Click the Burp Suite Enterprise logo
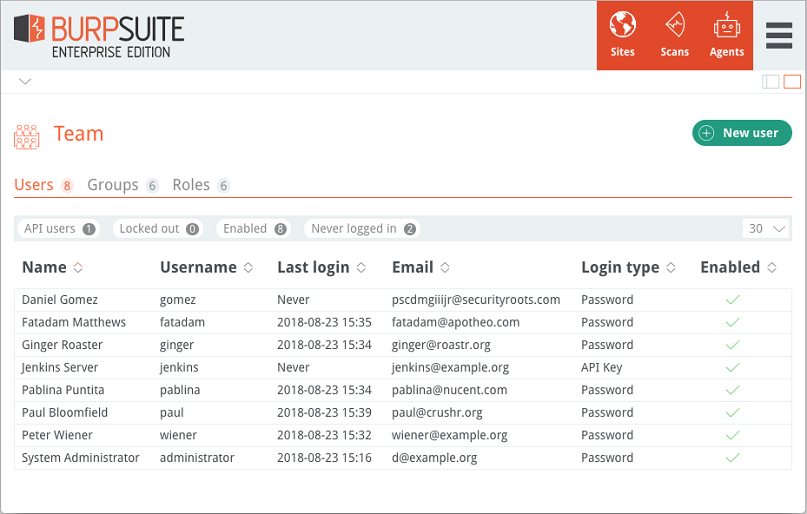The image size is (807, 514). tap(99, 36)
